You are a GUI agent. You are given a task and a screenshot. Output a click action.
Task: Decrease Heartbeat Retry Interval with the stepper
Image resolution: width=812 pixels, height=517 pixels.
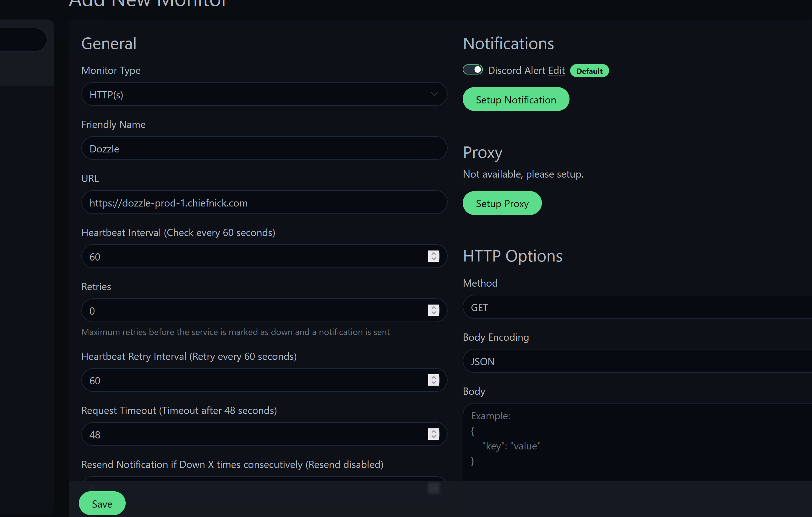coord(434,382)
